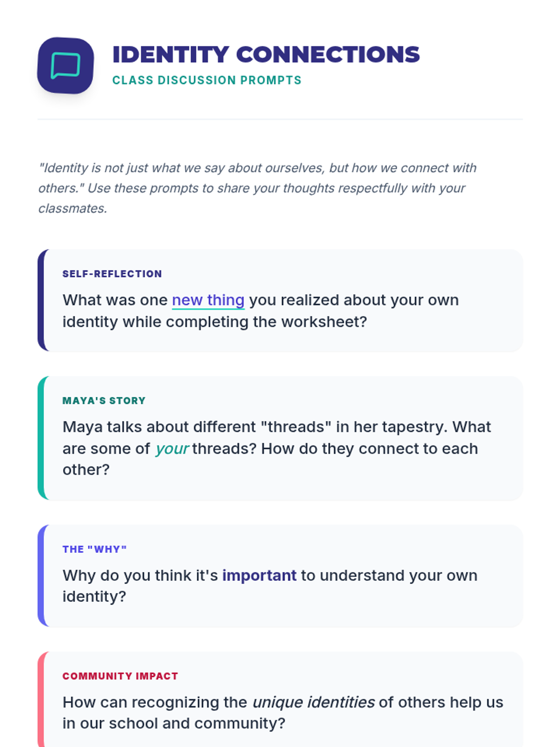Click the introductory italic quote paragraph
This screenshot has width=560, height=747.
[258, 188]
